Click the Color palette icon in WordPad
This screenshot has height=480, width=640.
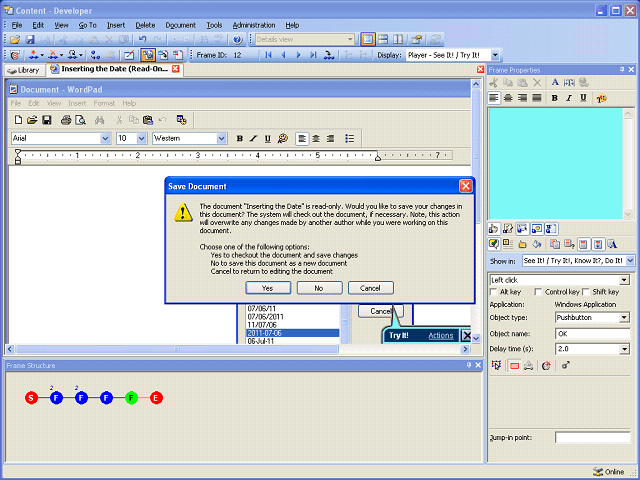click(x=282, y=138)
